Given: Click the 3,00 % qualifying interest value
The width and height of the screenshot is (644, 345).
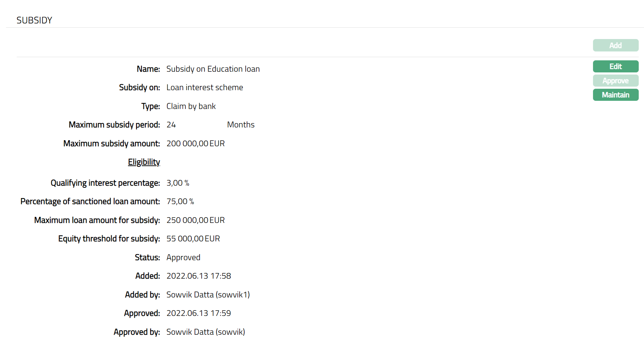Looking at the screenshot, I should click(178, 183).
